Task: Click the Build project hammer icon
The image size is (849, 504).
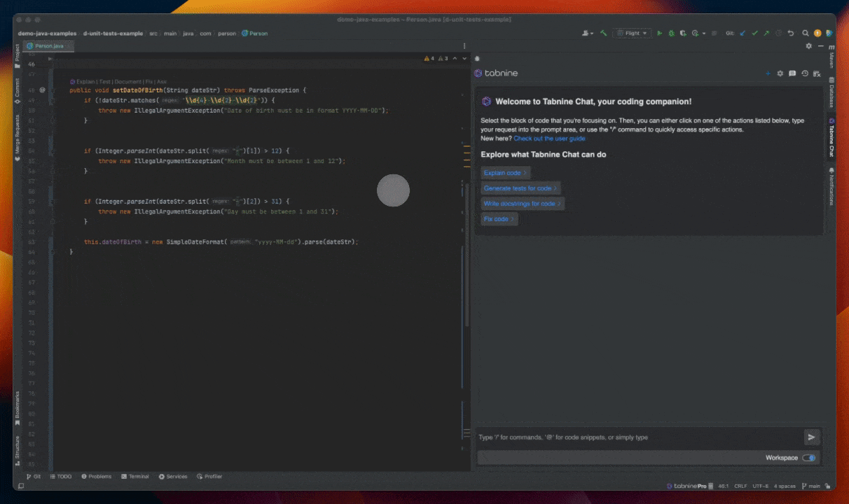Action: (603, 33)
